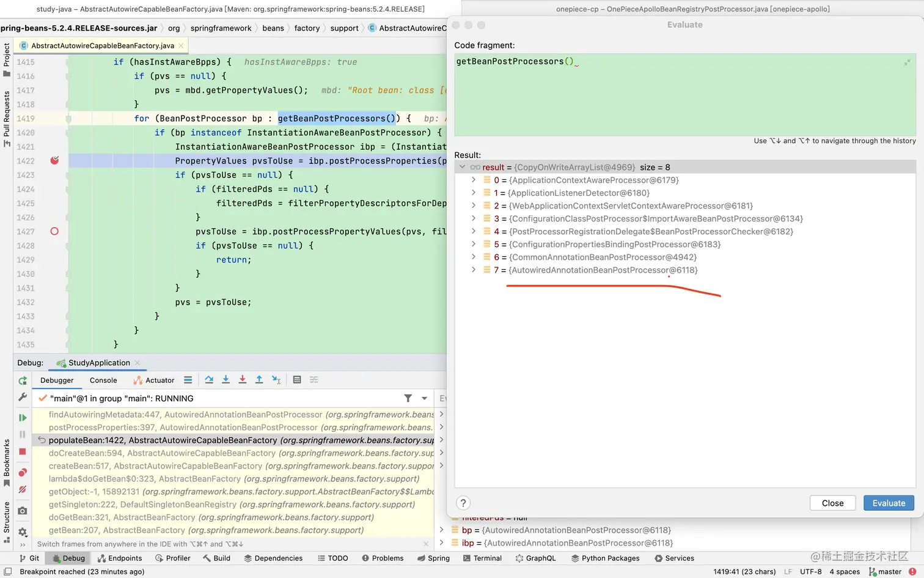The width and height of the screenshot is (924, 578).
Task: Open debugger wrench settings icon
Action: (x=23, y=397)
